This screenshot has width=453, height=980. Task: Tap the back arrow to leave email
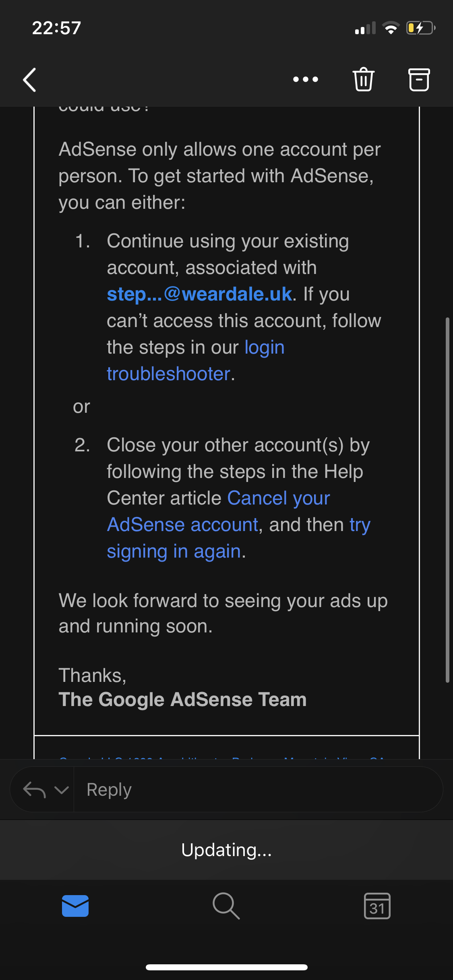[30, 80]
